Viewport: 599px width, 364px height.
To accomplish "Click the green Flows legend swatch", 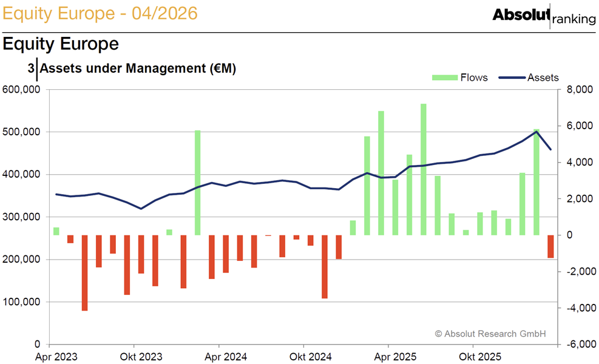I will [445, 78].
